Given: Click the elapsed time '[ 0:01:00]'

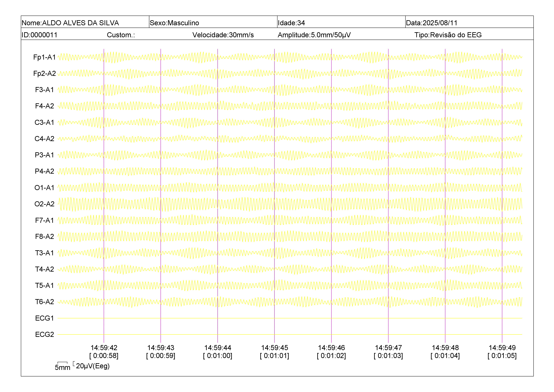Looking at the screenshot, I should 218,356.
